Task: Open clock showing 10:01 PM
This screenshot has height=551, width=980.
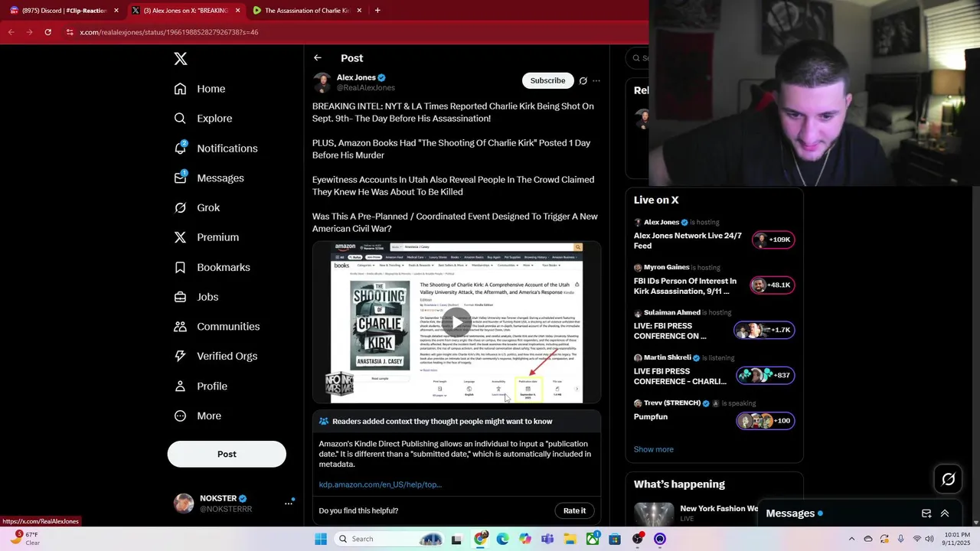Action: (957, 539)
